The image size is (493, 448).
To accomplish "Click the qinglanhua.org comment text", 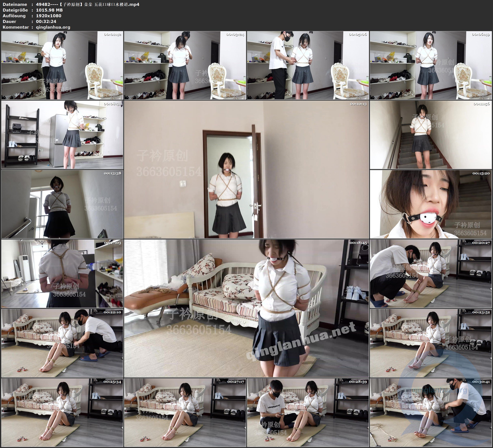I will [53, 27].
